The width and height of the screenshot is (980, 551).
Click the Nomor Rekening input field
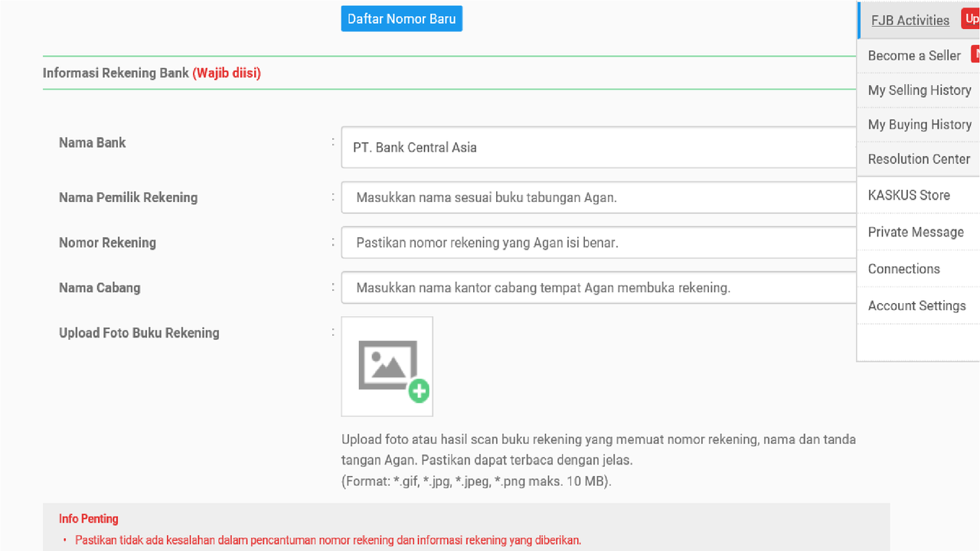[x=599, y=243]
